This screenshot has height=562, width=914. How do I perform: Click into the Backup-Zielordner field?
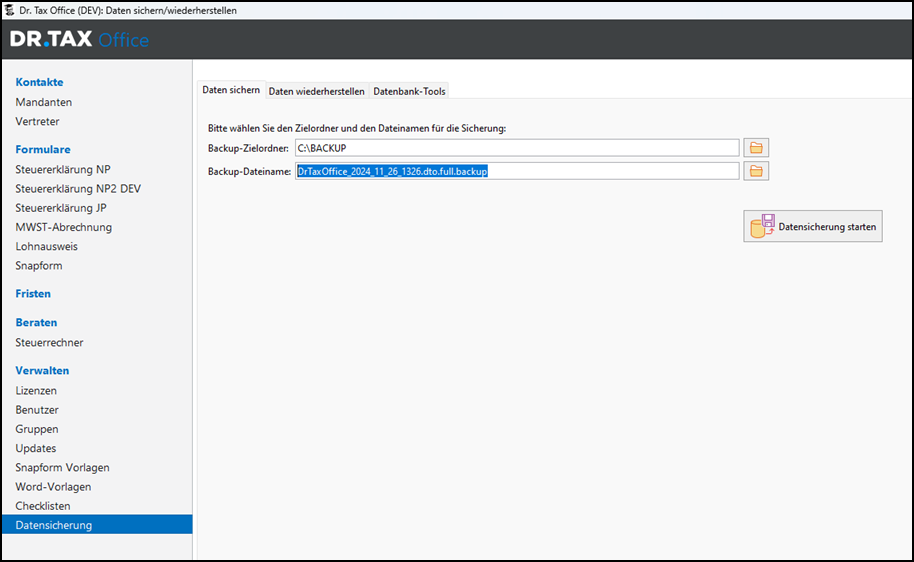click(517, 148)
